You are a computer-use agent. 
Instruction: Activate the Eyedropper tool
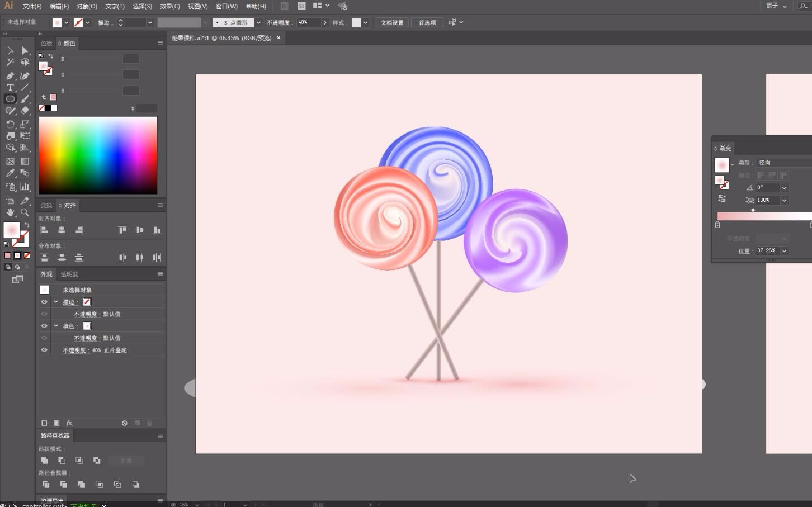click(x=10, y=173)
